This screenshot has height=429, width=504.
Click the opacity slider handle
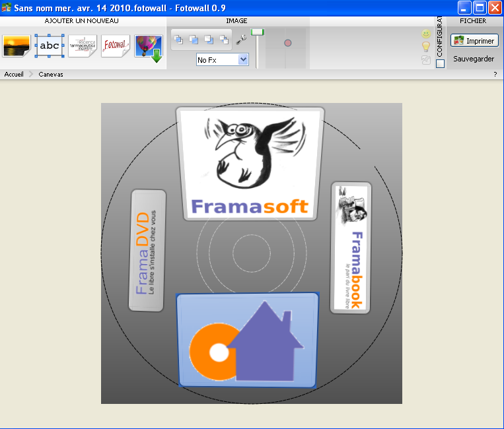tap(258, 32)
